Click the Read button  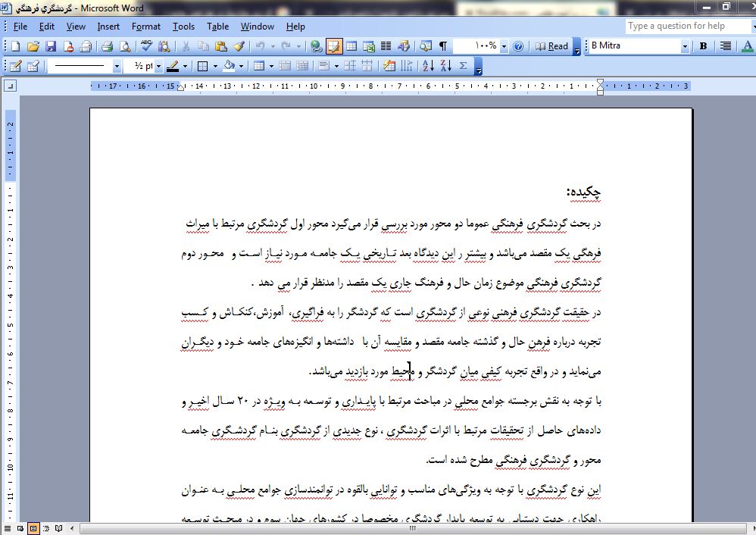[x=551, y=46]
